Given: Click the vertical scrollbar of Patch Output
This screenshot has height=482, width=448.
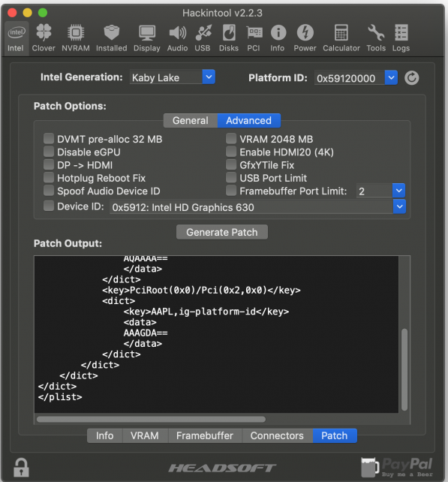Looking at the screenshot, I should click(404, 369).
